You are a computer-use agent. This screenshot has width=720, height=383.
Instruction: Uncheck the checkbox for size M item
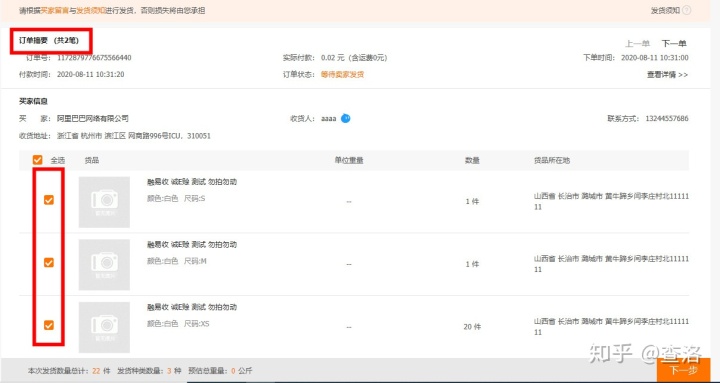[49, 262]
